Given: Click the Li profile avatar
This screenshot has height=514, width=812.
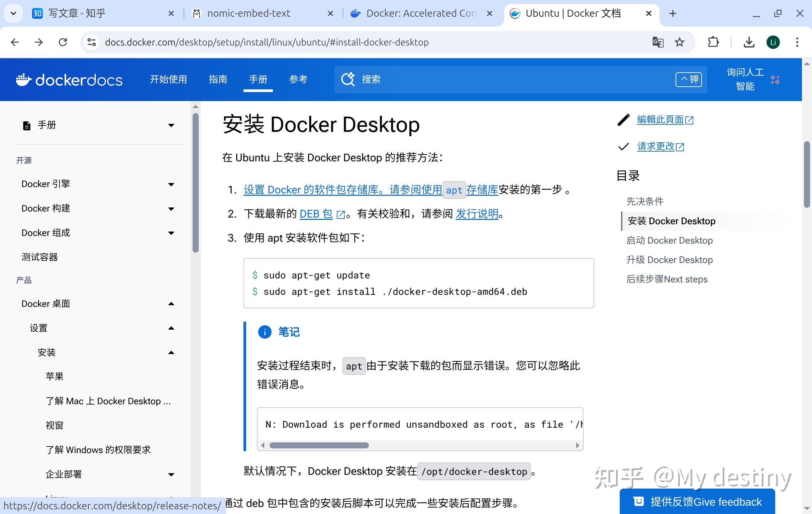Looking at the screenshot, I should tap(773, 42).
